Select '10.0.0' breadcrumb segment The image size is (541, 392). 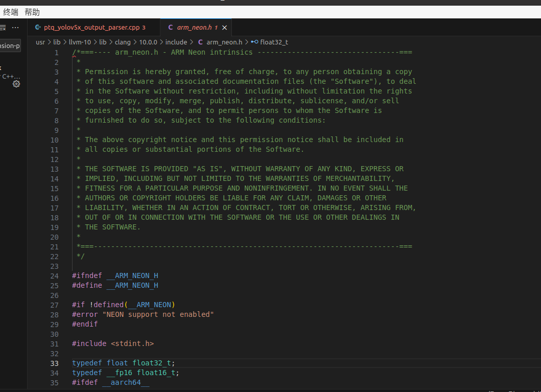148,42
